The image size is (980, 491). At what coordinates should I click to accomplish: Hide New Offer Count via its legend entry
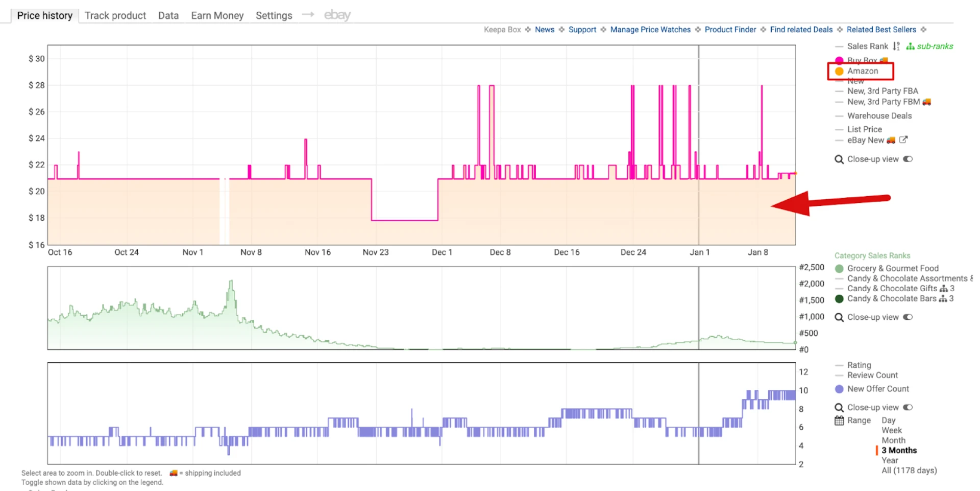tap(878, 389)
